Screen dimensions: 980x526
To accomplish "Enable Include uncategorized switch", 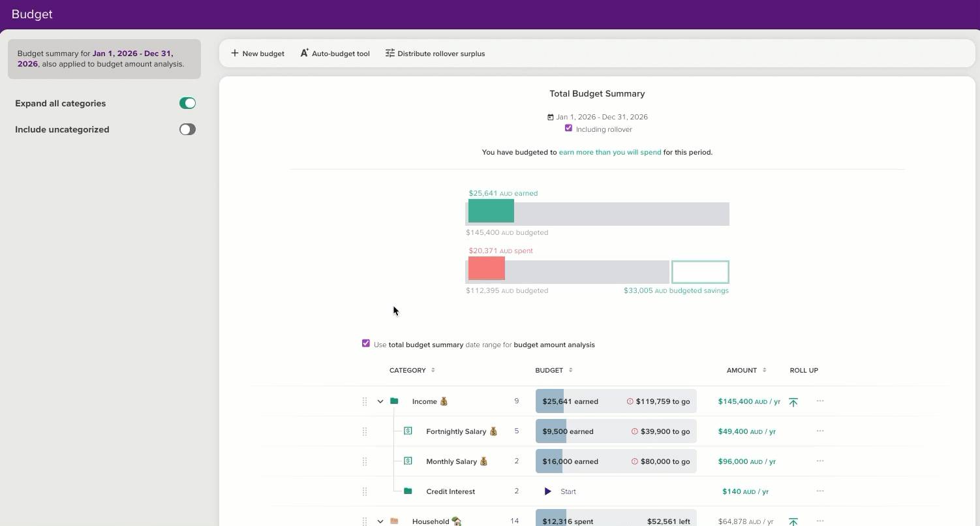I will coord(187,129).
